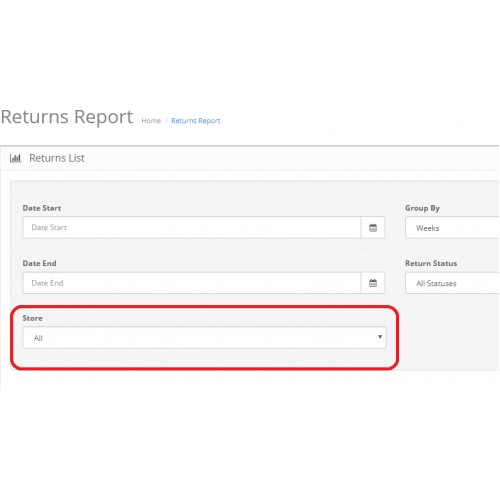Focus the Date Start input field

click(x=192, y=228)
